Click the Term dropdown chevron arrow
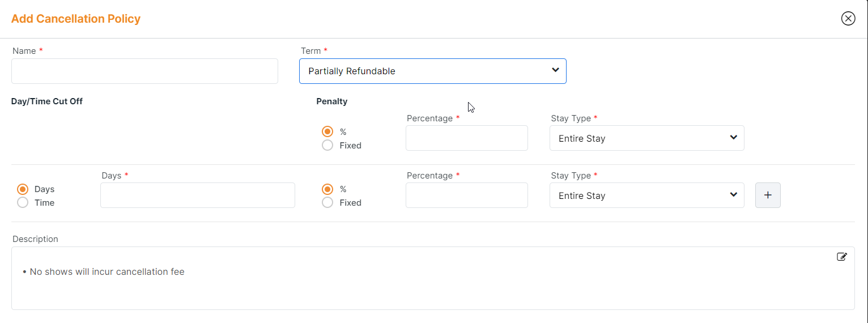Screen dimensions: 868x323 pos(555,70)
